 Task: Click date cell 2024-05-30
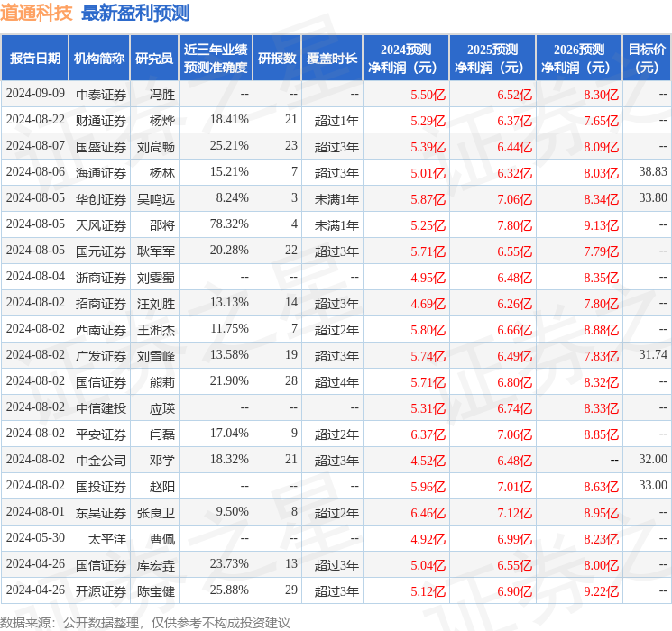pos(35,538)
